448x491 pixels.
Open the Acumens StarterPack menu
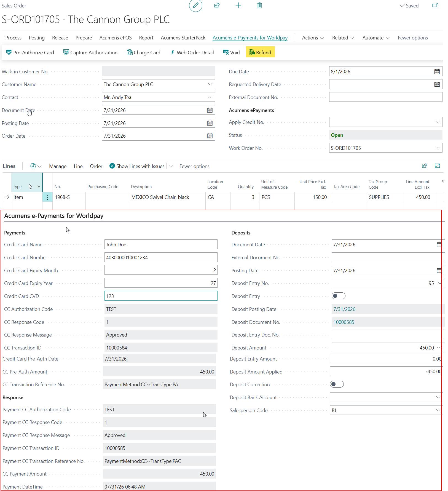(183, 38)
